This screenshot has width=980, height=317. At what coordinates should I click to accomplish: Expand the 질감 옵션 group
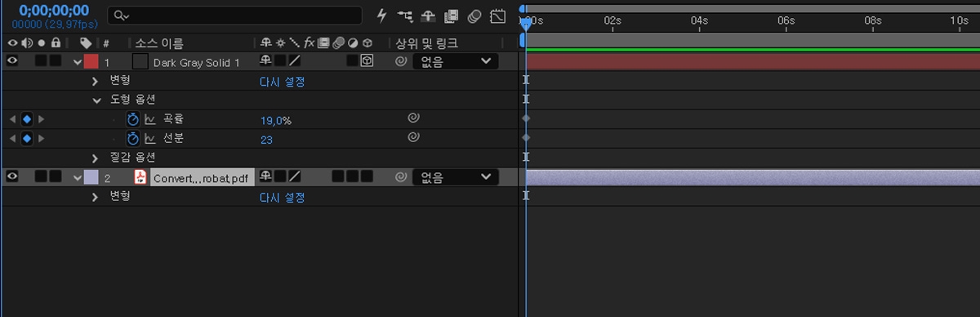click(96, 158)
